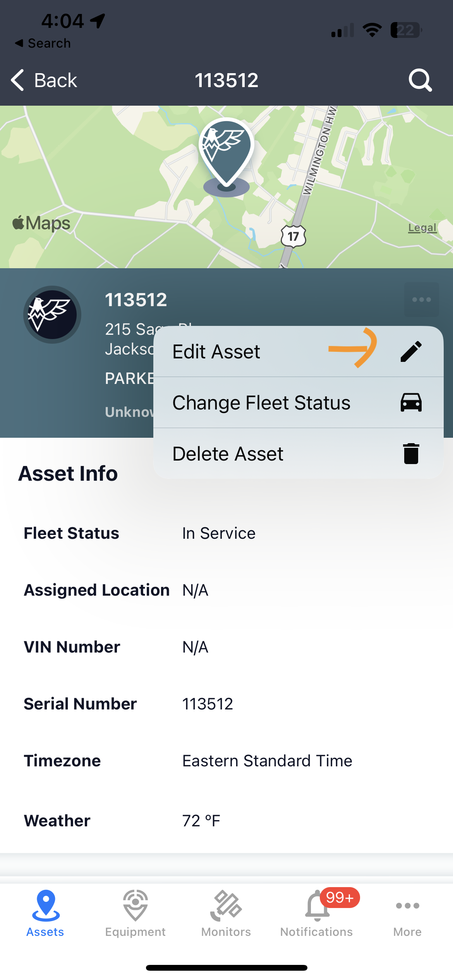The width and height of the screenshot is (453, 980).
Task: Open the map Legal link
Action: (422, 228)
